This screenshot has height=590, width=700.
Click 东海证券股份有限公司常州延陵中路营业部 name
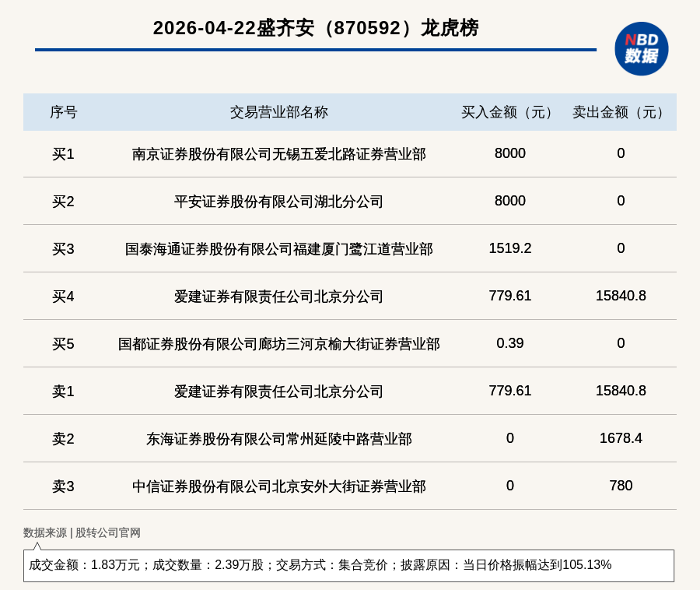coord(278,439)
